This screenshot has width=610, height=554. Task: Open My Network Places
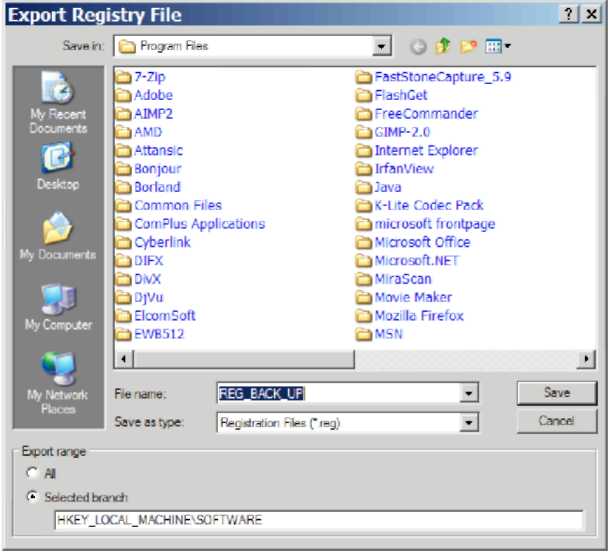pyautogui.click(x=58, y=383)
